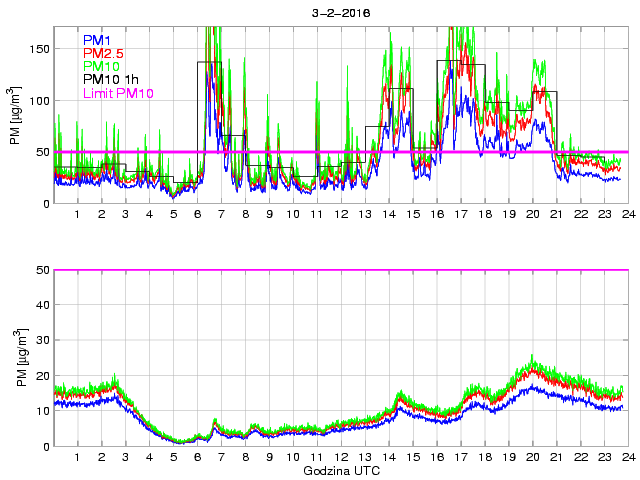Click the 40 tick on lower y-axis

point(41,306)
